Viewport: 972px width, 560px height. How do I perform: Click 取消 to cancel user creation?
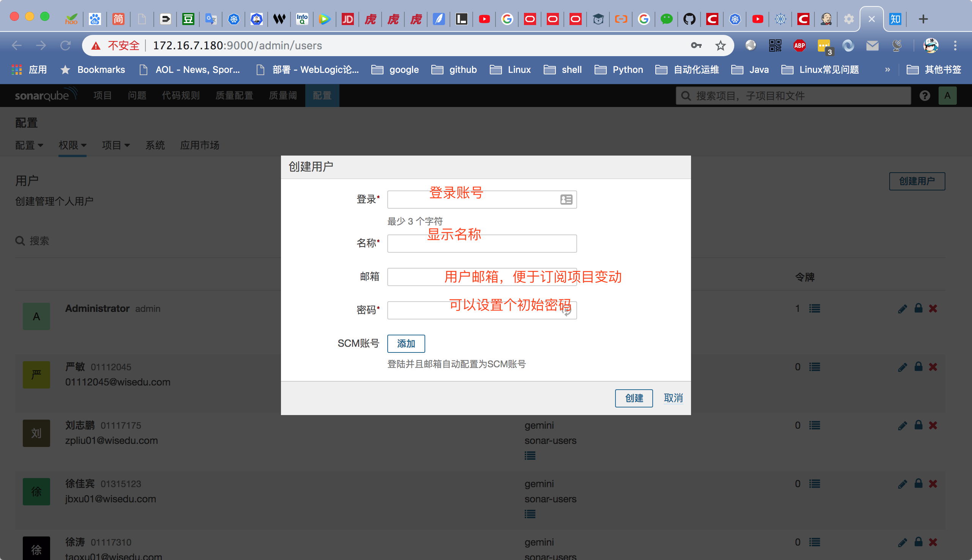673,398
